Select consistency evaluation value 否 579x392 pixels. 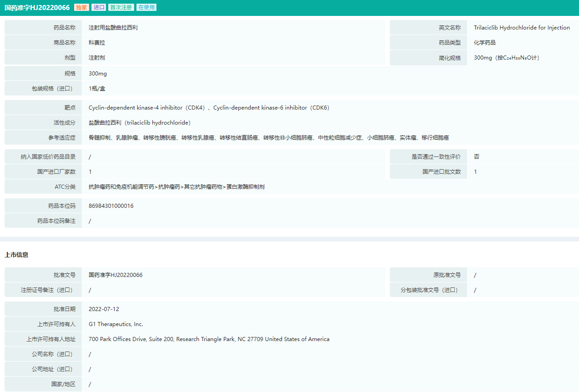pyautogui.click(x=477, y=157)
